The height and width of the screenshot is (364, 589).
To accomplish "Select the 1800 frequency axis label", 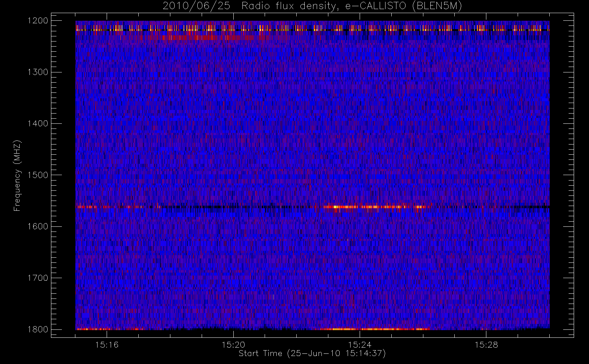I will tap(38, 329).
